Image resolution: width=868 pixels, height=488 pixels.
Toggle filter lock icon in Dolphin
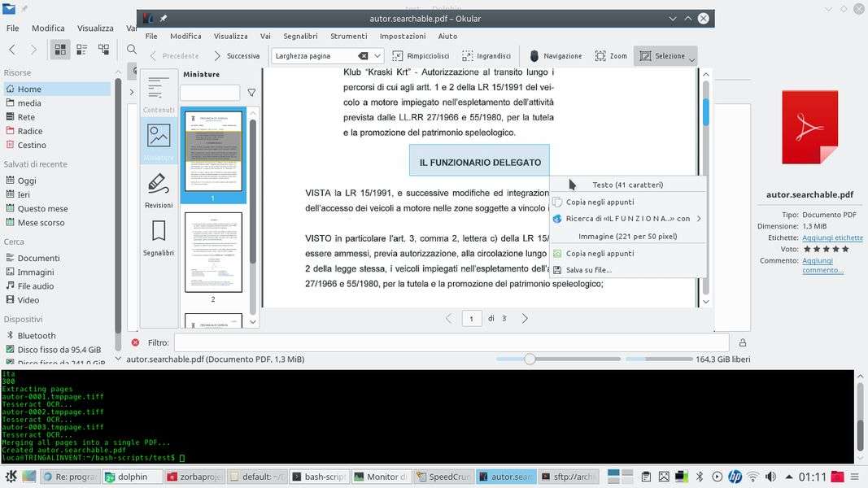[x=743, y=342]
